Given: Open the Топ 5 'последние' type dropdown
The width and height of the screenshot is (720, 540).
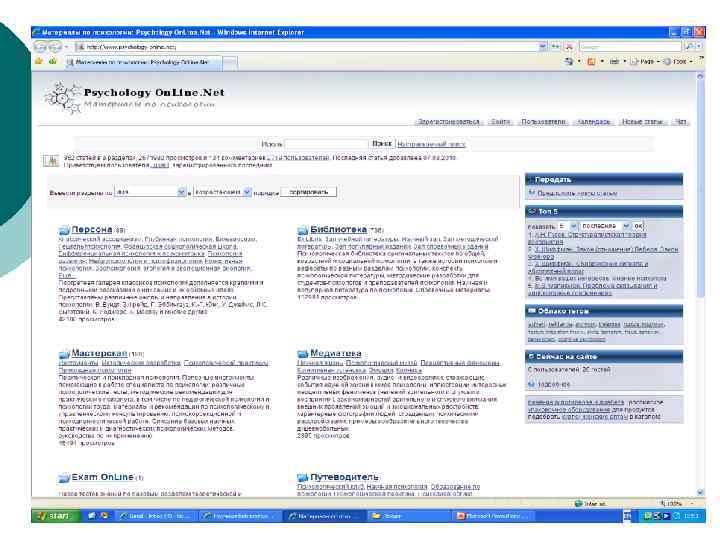Looking at the screenshot, I should tap(605, 226).
